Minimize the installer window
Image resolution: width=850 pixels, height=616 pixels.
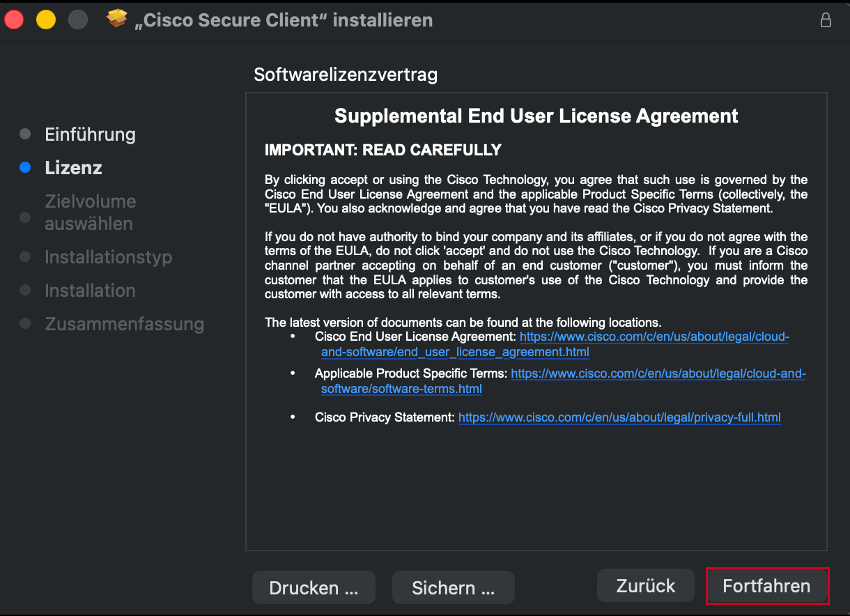tap(46, 20)
